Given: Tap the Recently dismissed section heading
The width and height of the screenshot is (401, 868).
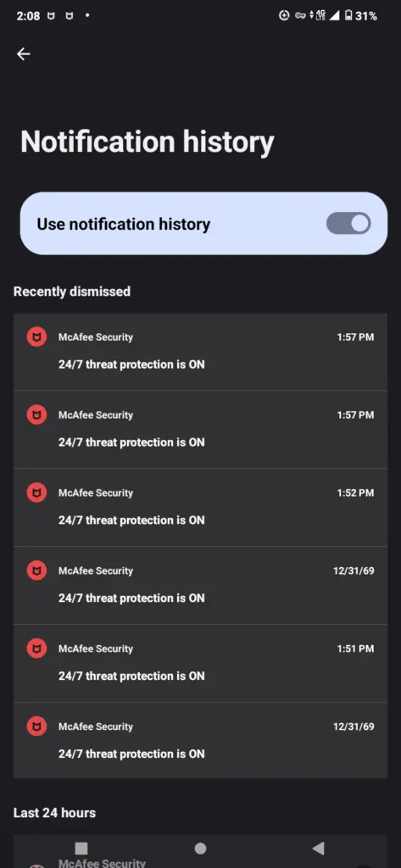Looking at the screenshot, I should coord(72,292).
